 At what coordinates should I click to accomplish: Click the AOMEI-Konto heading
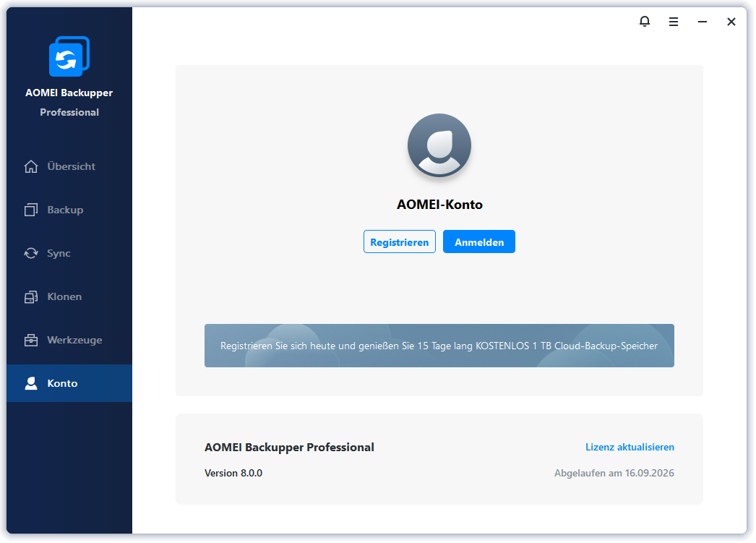pyautogui.click(x=439, y=205)
